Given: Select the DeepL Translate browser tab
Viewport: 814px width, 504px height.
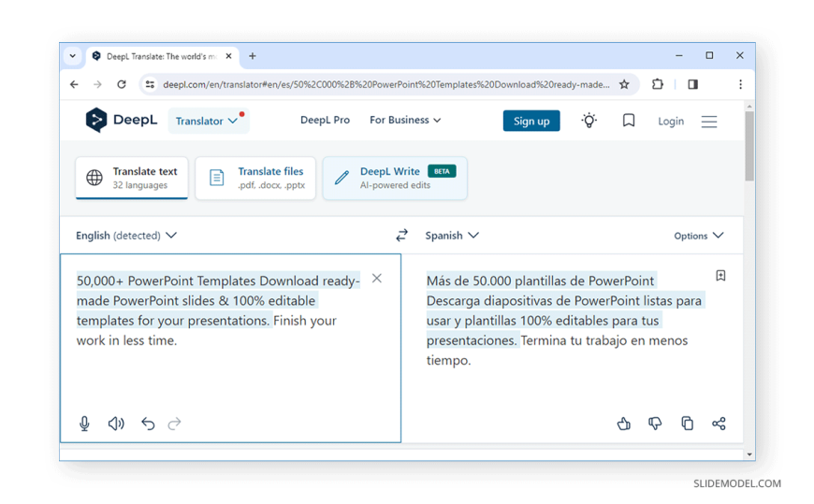Looking at the screenshot, I should [x=162, y=56].
